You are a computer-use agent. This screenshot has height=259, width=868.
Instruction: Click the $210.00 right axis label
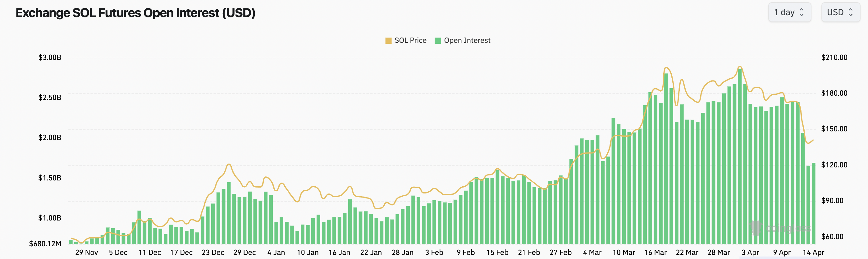(834, 57)
